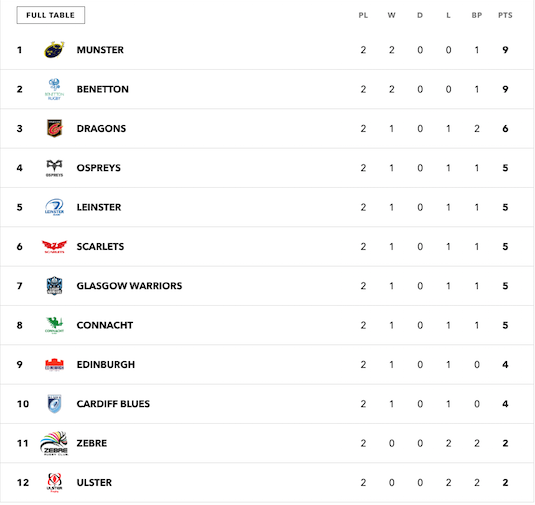
Task: Select the Dragons shield logo
Action: [x=54, y=128]
